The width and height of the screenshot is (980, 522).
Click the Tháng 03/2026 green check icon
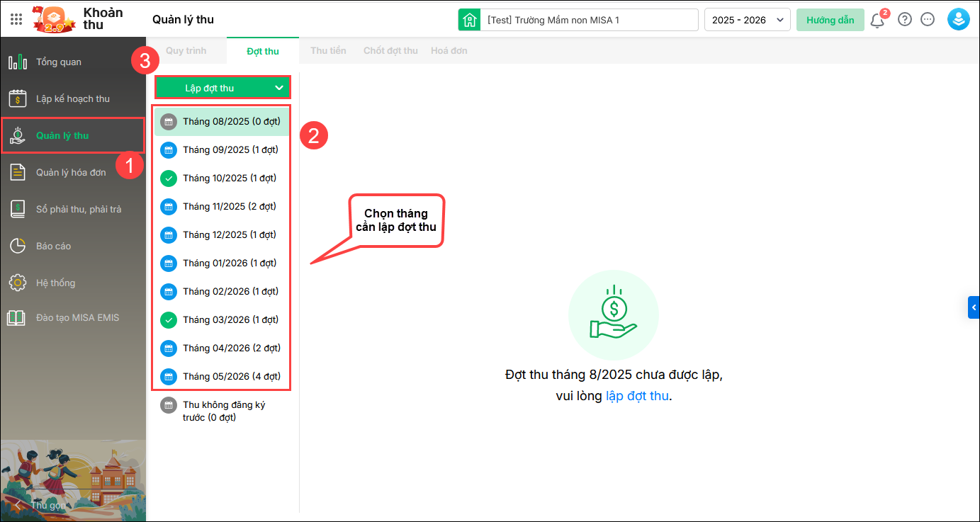(168, 320)
